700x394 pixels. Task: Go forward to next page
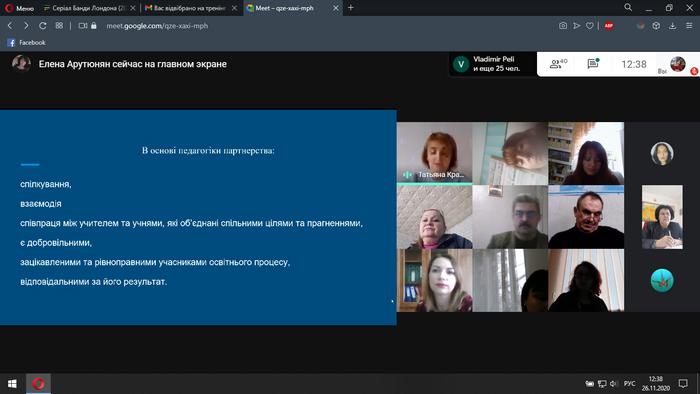(26, 26)
